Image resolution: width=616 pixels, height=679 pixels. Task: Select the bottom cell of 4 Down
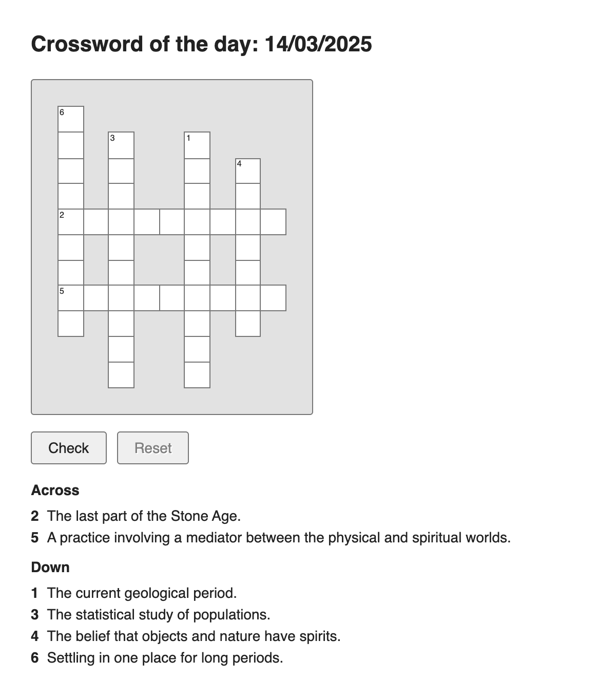click(248, 324)
